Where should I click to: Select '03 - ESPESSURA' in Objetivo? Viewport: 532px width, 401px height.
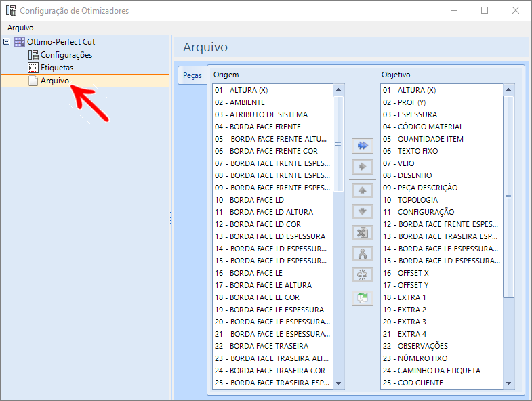(x=442, y=114)
